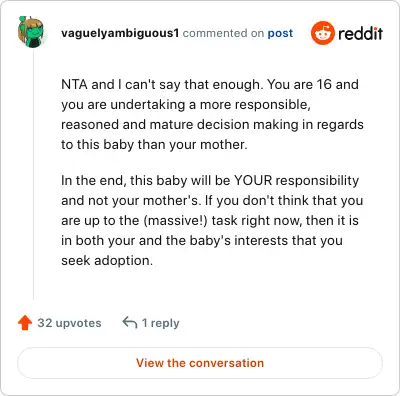Viewport: 400px width, 396px height.
Task: Click the orange upvote arrow icon
Action: [x=25, y=323]
